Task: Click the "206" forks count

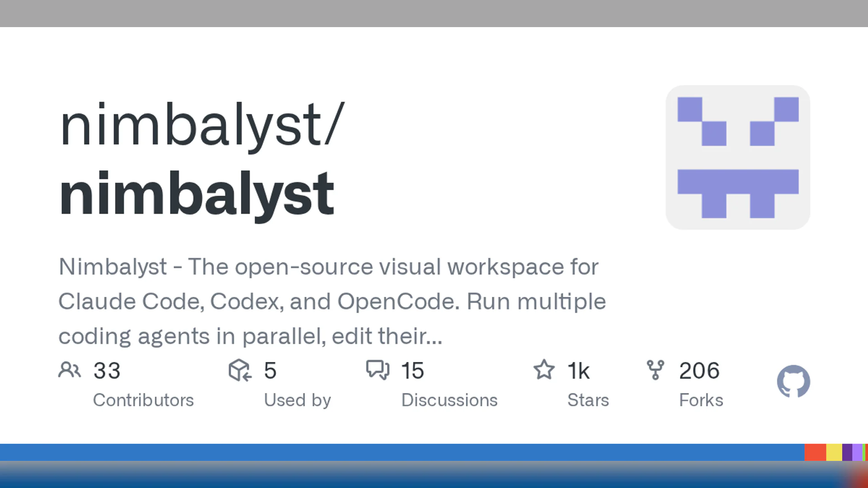Action: point(699,371)
